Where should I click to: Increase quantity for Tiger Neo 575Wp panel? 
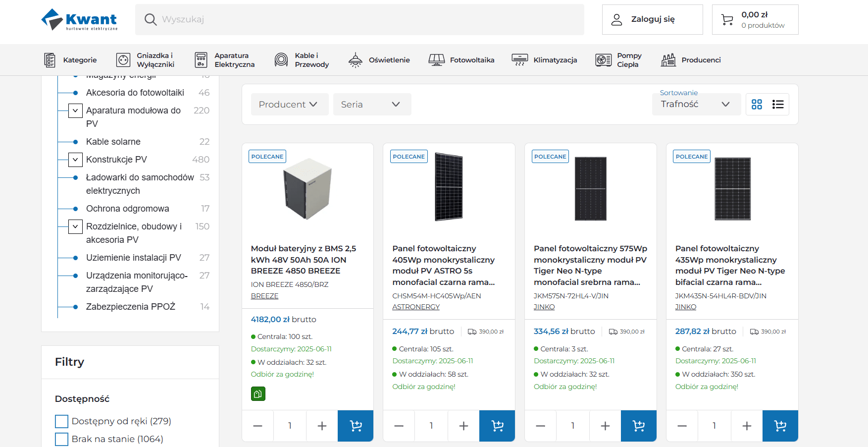point(605,426)
